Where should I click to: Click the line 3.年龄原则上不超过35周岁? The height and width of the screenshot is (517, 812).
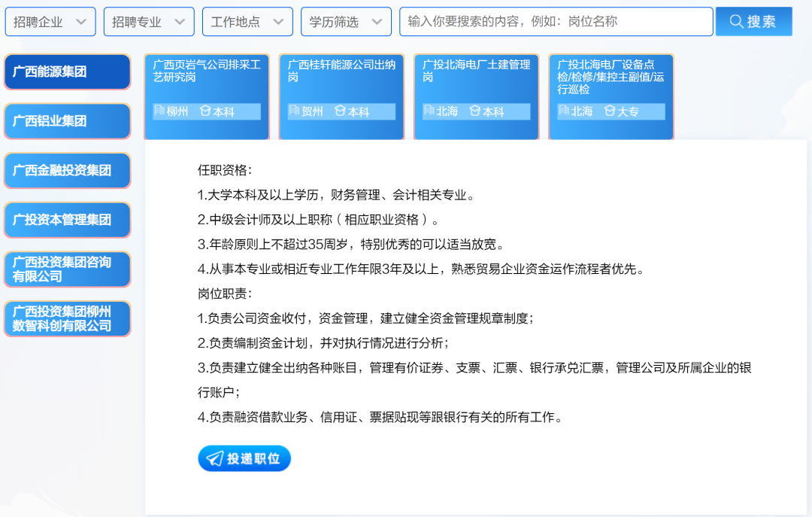tap(350, 245)
